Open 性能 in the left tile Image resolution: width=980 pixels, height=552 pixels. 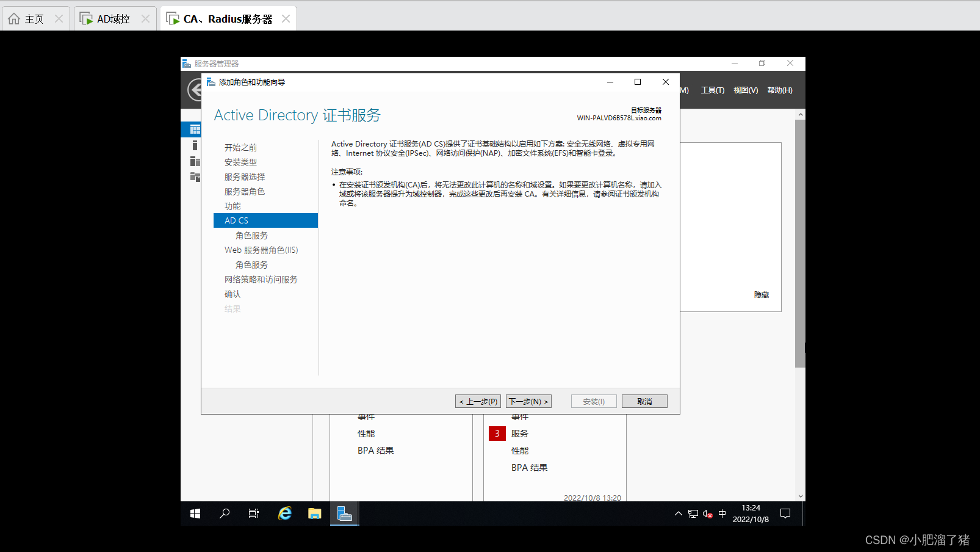[366, 434]
